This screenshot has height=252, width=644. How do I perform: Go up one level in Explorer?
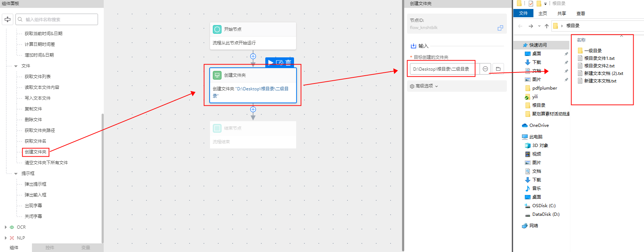(x=546, y=26)
